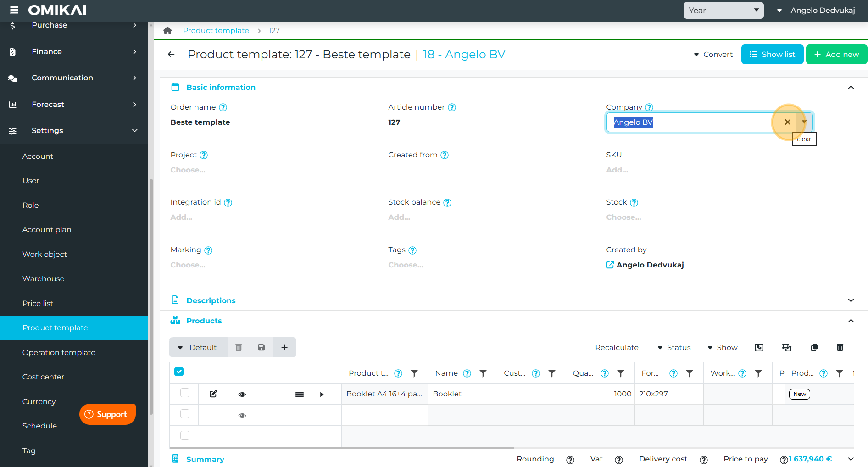Open Operation template in sidebar

tap(59, 352)
